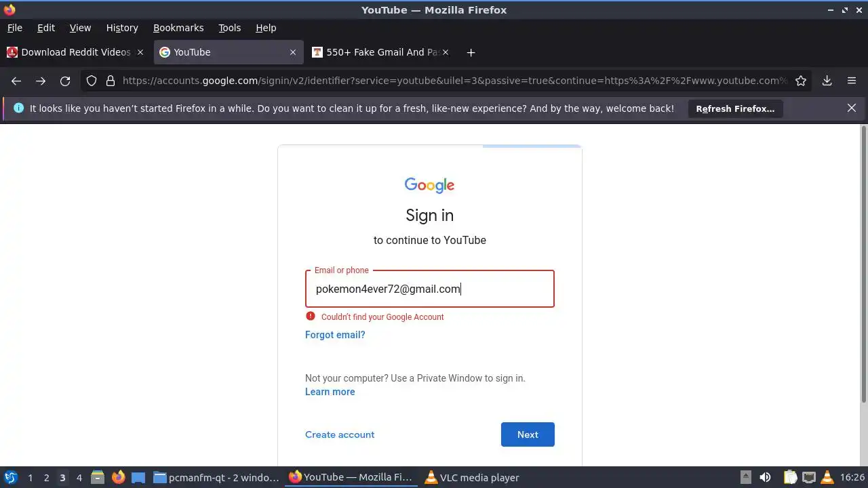868x488 pixels.
Task: Go forward with the forward arrow
Action: click(x=41, y=81)
